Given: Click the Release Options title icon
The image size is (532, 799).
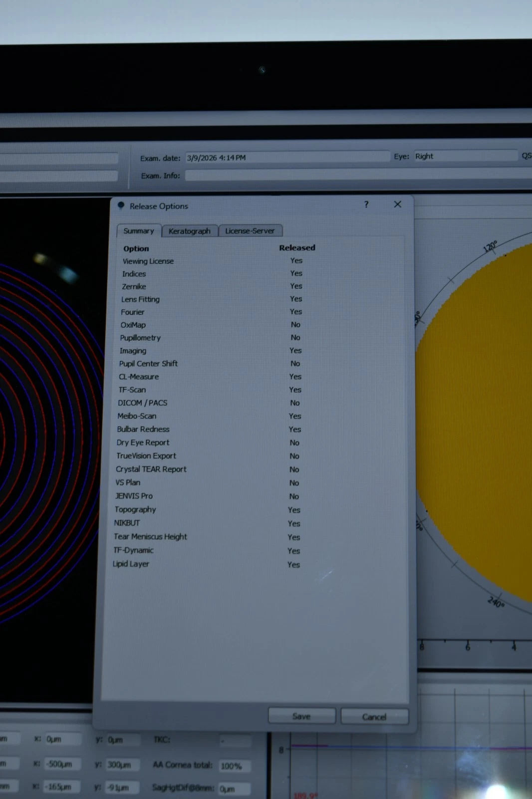Looking at the screenshot, I should (121, 205).
